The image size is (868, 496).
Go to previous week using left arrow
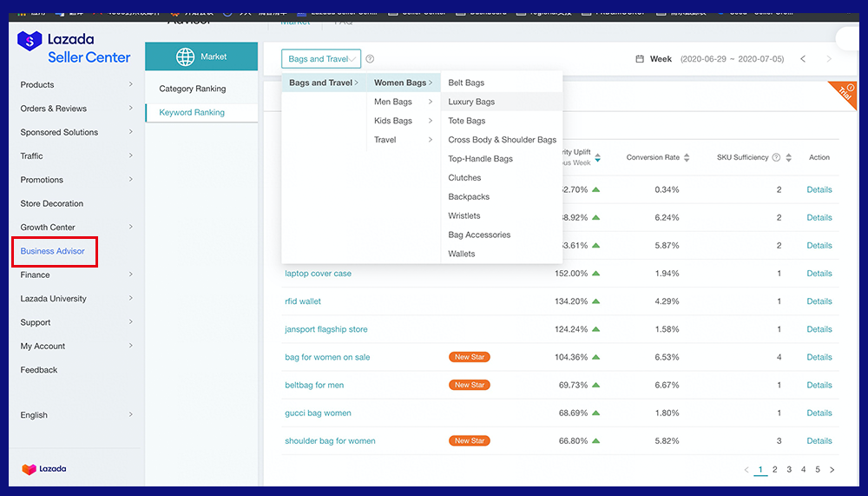[x=803, y=59]
